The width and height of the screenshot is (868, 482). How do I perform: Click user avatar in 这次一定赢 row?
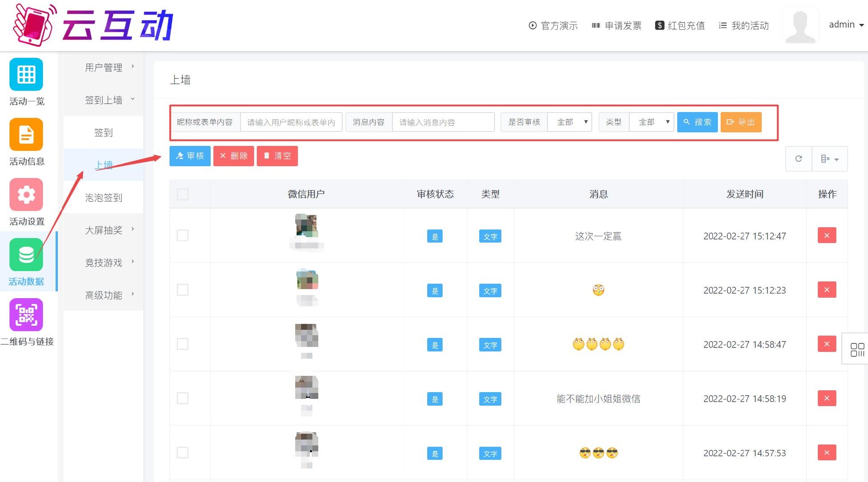307,225
